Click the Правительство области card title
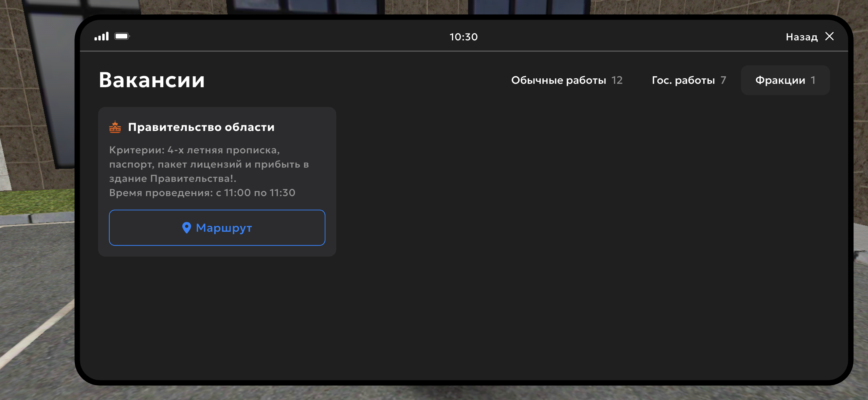Image resolution: width=868 pixels, height=400 pixels. [201, 127]
